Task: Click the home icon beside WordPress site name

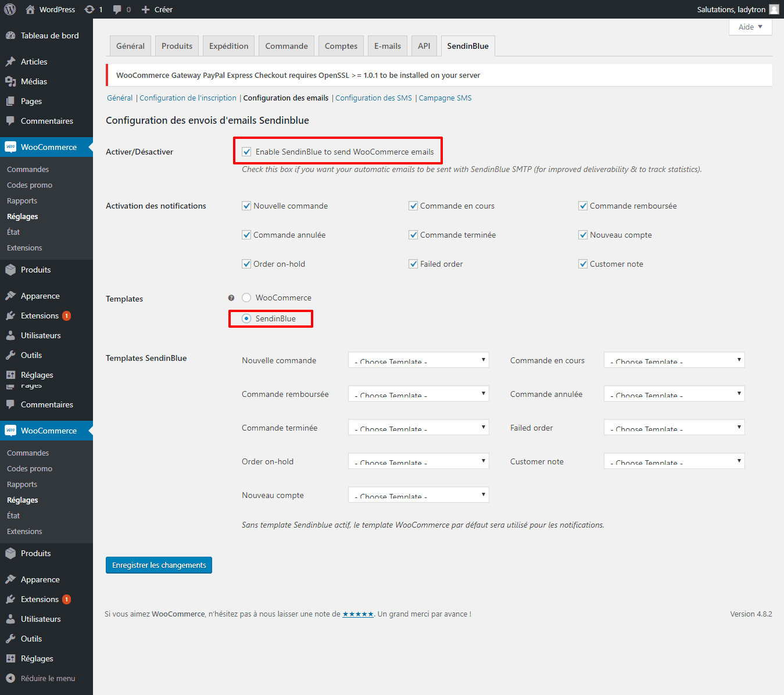Action: pos(30,9)
